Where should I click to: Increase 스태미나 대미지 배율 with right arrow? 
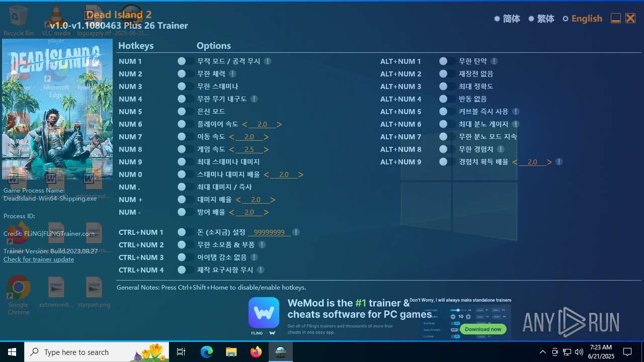click(301, 174)
